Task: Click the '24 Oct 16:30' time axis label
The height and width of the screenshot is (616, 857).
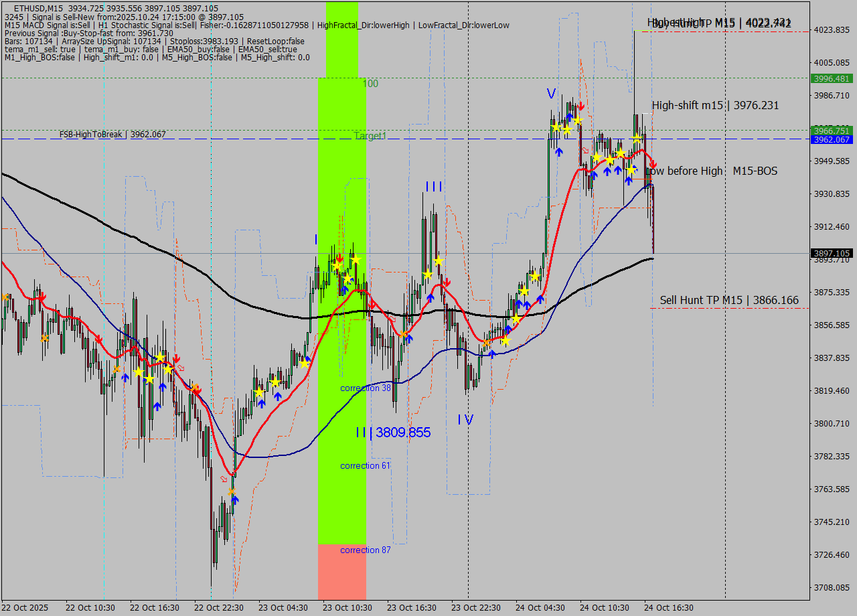Action: tap(670, 608)
